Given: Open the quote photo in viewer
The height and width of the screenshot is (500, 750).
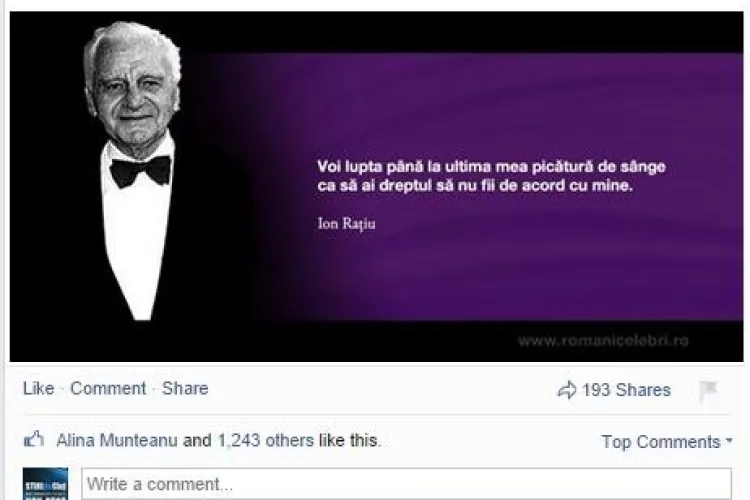Looking at the screenshot, I should (376, 187).
